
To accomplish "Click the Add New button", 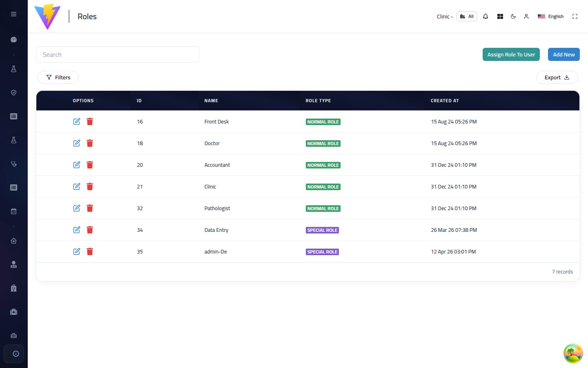I will (564, 54).
